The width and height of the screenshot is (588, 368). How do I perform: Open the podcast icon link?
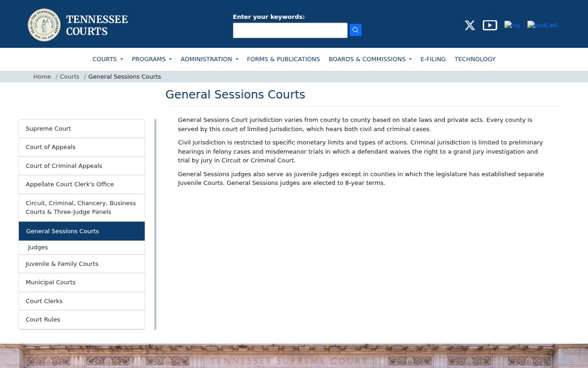[x=543, y=25]
